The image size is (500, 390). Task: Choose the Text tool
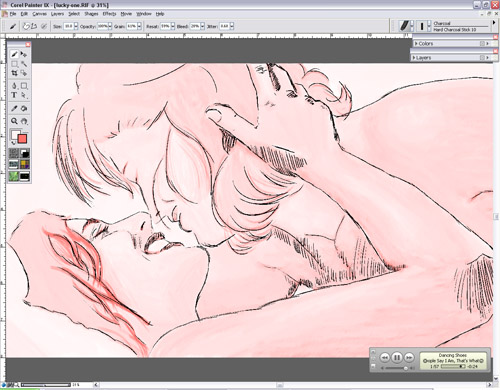[x=14, y=95]
